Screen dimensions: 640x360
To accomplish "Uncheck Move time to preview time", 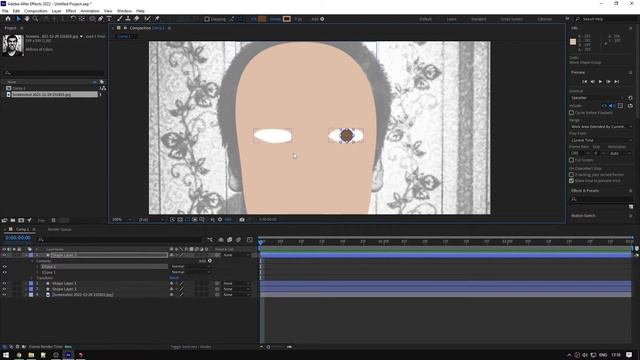I will [571, 180].
